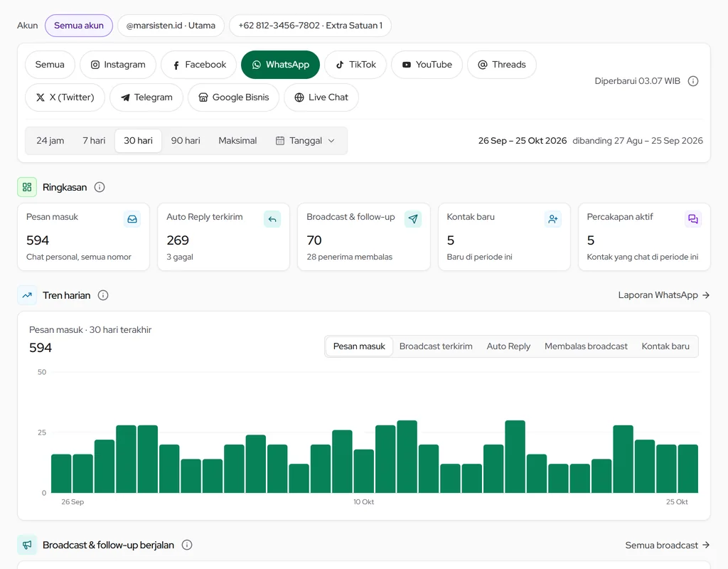Image resolution: width=728 pixels, height=569 pixels.
Task: Switch chart to Broadcast terkirim
Action: 436,346
